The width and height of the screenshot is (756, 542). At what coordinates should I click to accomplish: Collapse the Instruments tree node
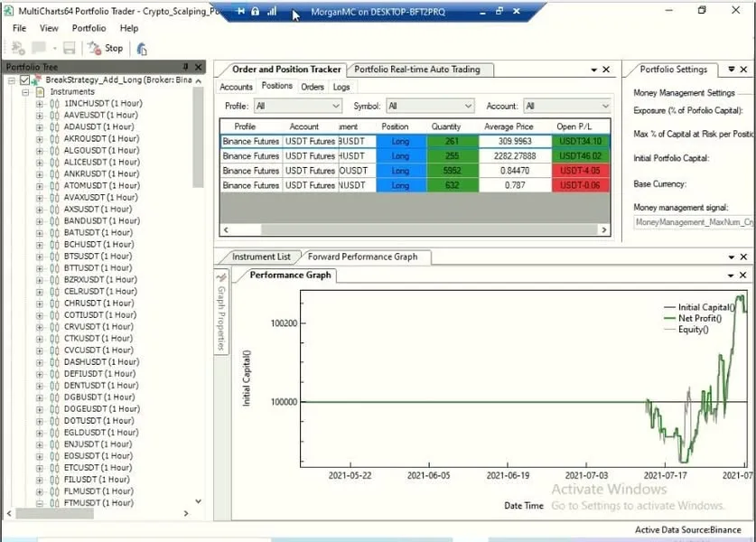click(x=26, y=92)
